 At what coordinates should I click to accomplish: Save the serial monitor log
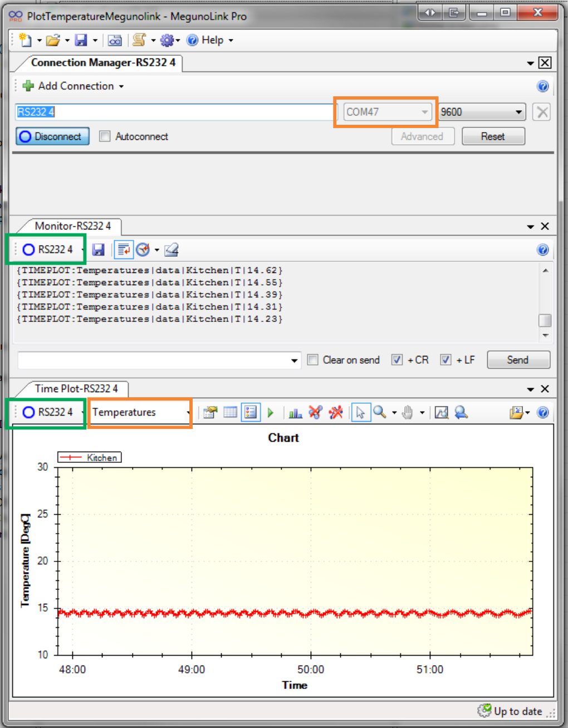pos(99,250)
